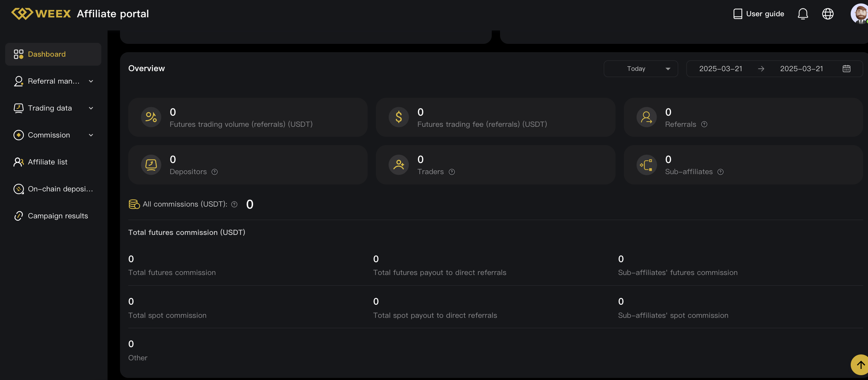The height and width of the screenshot is (380, 868).
Task: Open the language globe icon
Action: click(828, 14)
